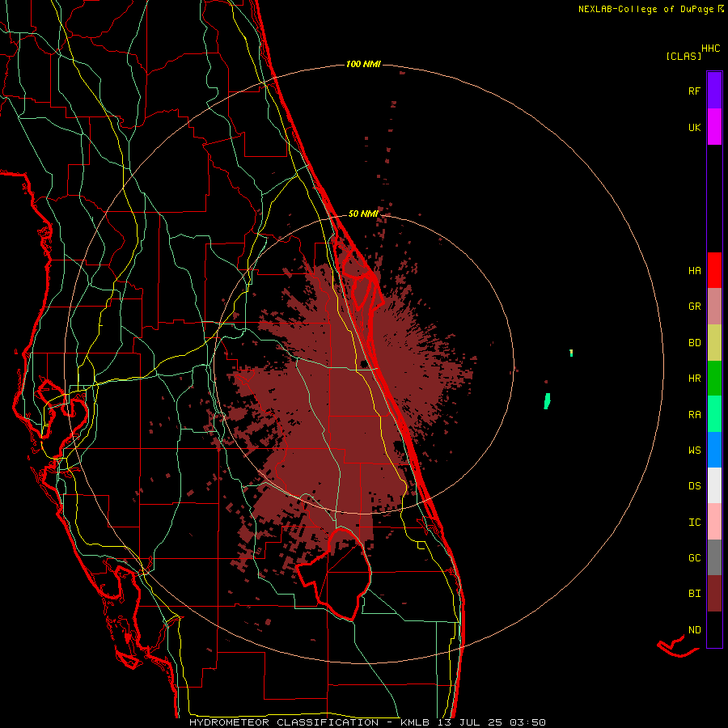Screen dimensions: 728x728
Task: Click the UK magenta legend swatch
Action: click(x=714, y=127)
